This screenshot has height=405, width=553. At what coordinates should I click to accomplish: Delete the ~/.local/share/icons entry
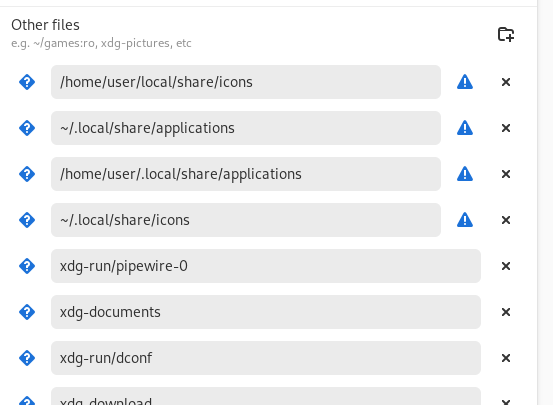[x=506, y=220]
